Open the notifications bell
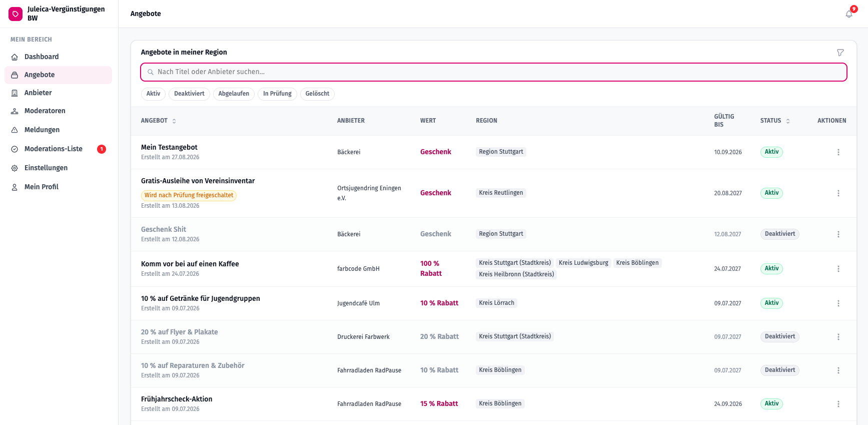This screenshot has height=425, width=868. 849,14
